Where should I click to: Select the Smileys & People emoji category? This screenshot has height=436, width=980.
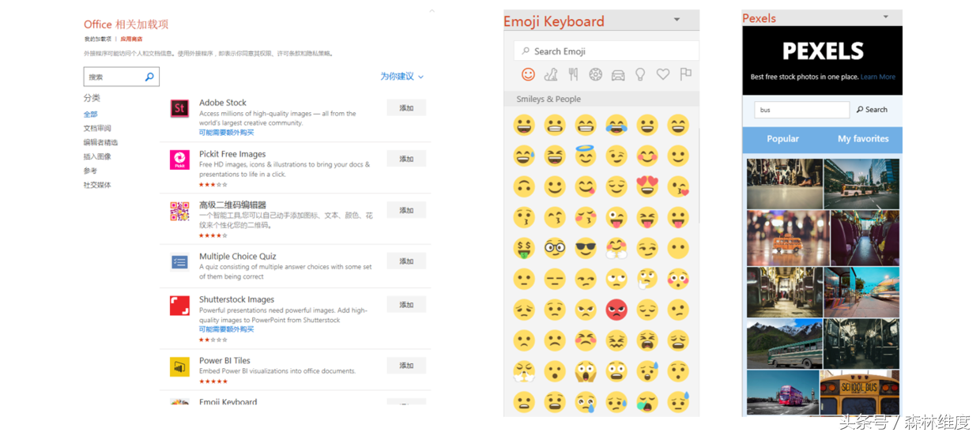coord(528,74)
